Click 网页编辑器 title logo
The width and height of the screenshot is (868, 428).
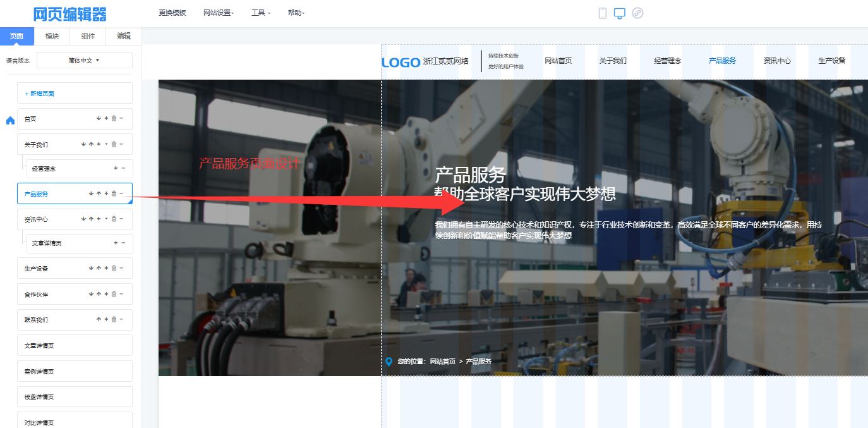pos(70,14)
